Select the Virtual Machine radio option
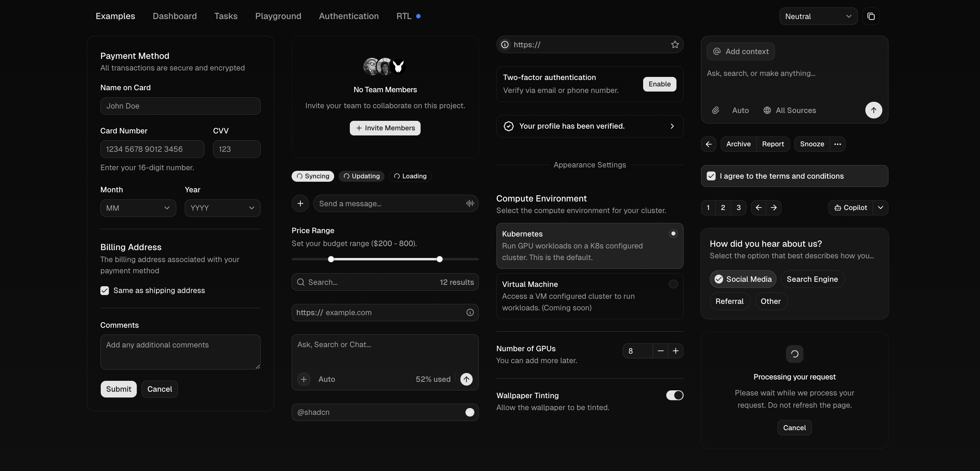Screen dimensions: 980x471 pyautogui.click(x=673, y=284)
